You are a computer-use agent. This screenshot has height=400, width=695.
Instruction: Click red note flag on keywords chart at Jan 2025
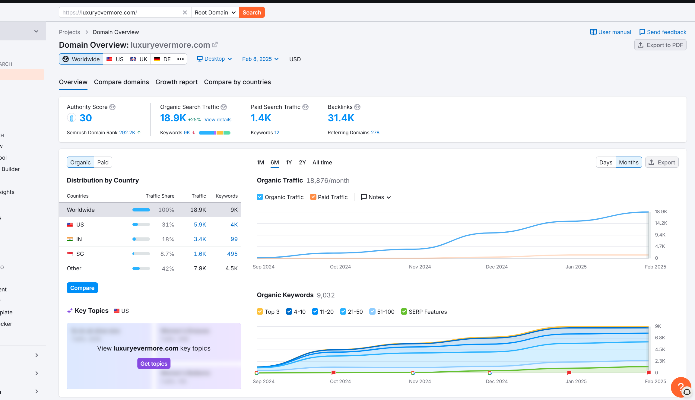point(569,373)
